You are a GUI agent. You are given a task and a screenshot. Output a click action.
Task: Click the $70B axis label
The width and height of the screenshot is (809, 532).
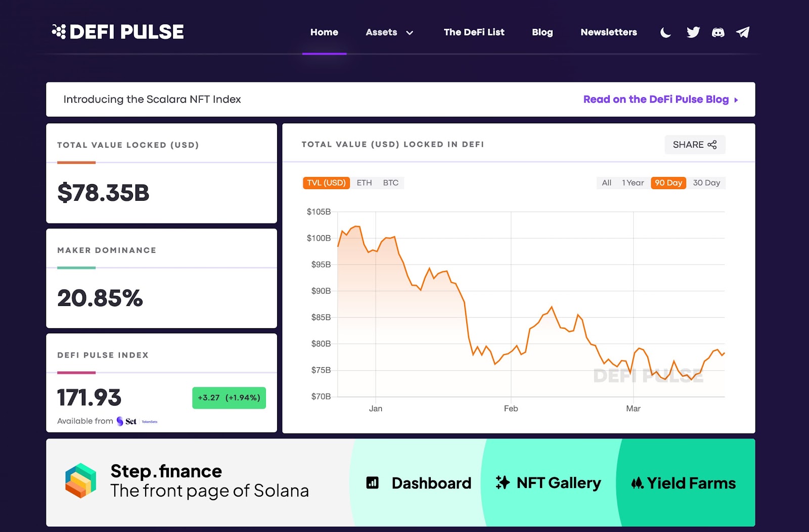click(321, 396)
